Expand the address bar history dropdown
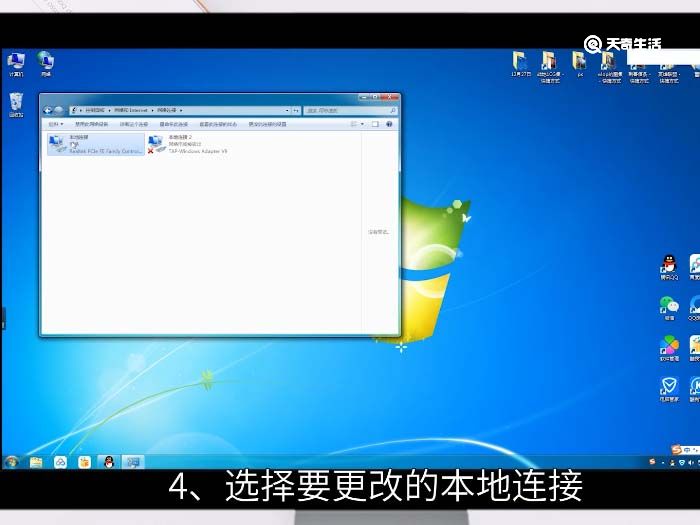 (287, 110)
